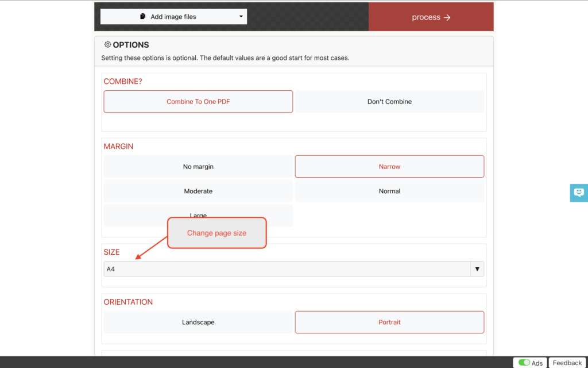Open the Feedback button
Screen dimensions: 588x368
click(x=567, y=363)
